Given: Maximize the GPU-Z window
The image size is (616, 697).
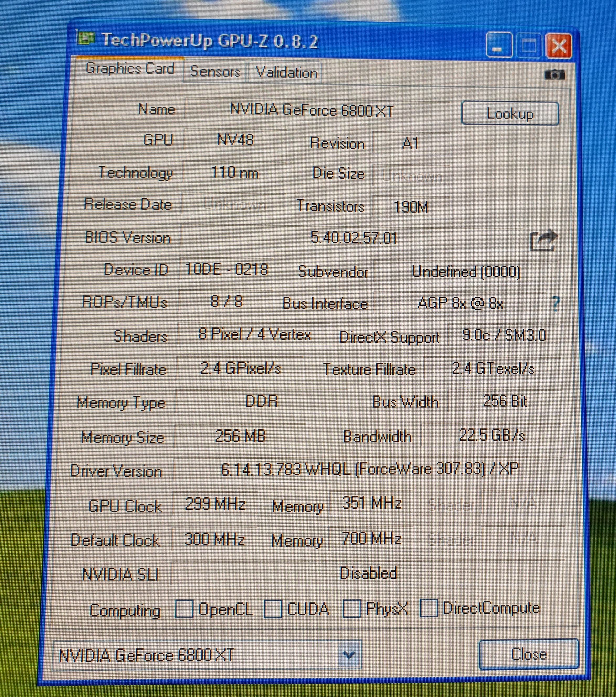Looking at the screenshot, I should click(528, 46).
